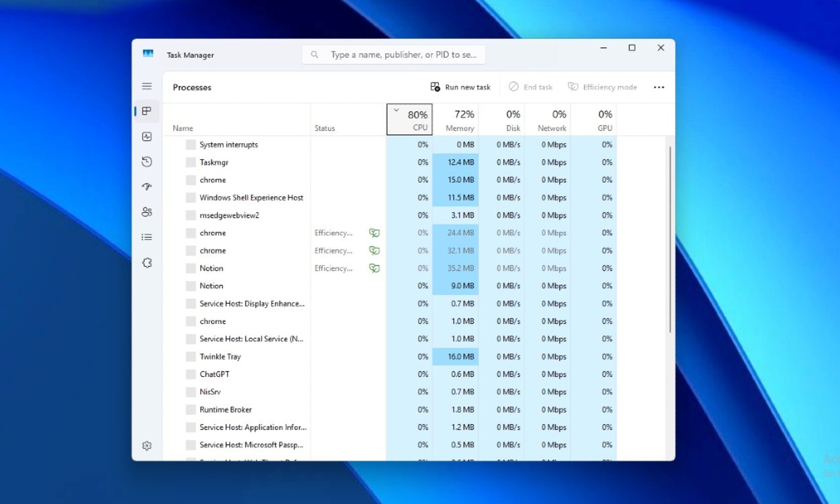The image size is (840, 504).
Task: Select the msedgewebview2 process row
Action: point(390,215)
